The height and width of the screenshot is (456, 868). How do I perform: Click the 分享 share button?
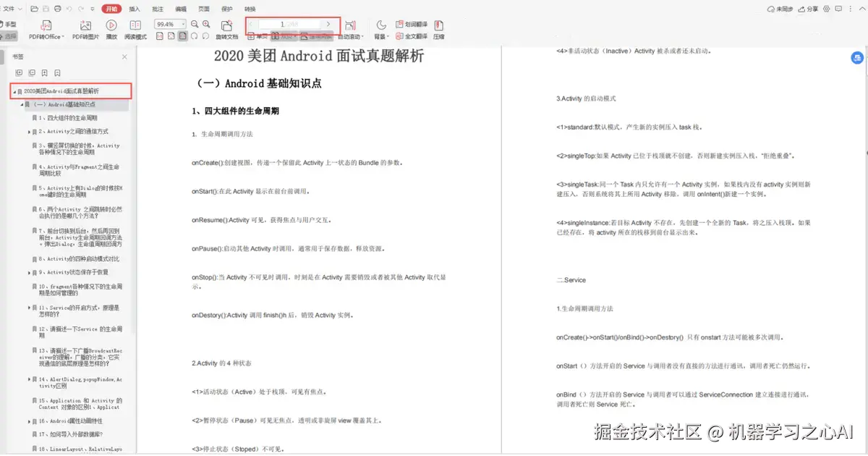point(809,9)
